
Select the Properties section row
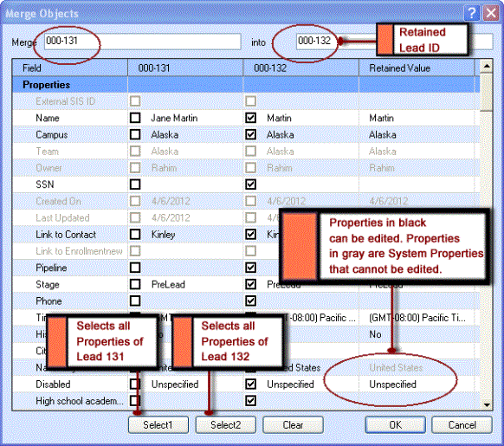pos(246,85)
